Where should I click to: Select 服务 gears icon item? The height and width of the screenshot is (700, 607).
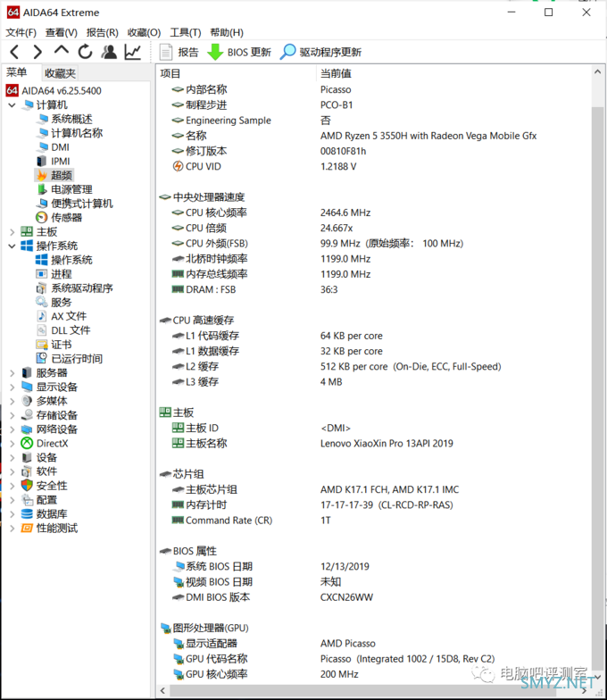click(x=54, y=302)
